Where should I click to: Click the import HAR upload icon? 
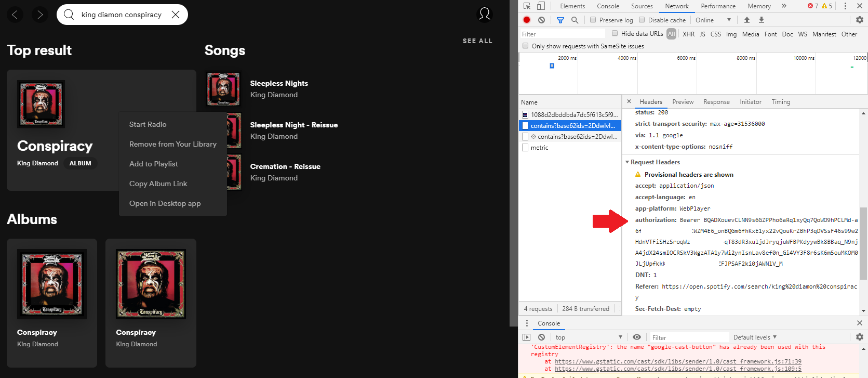click(747, 20)
